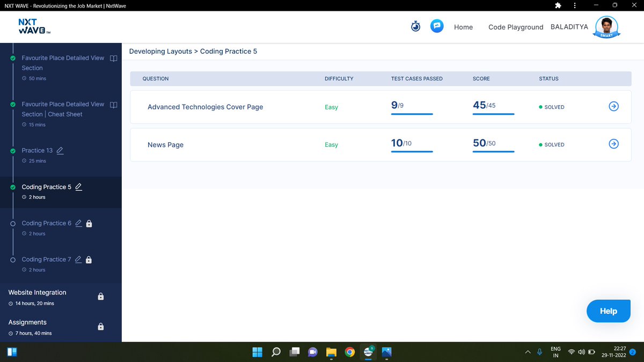Click Easy difficulty for News Page
The width and height of the screenshot is (644, 362).
point(331,145)
